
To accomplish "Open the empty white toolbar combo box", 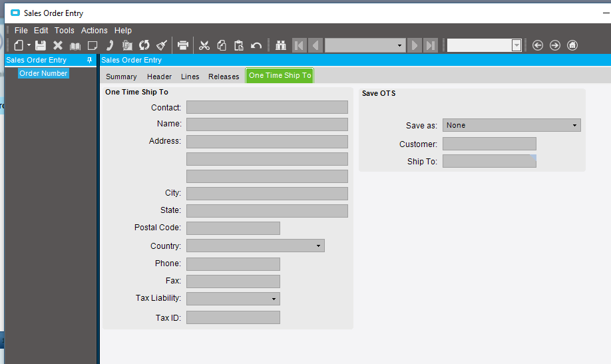I will [516, 46].
